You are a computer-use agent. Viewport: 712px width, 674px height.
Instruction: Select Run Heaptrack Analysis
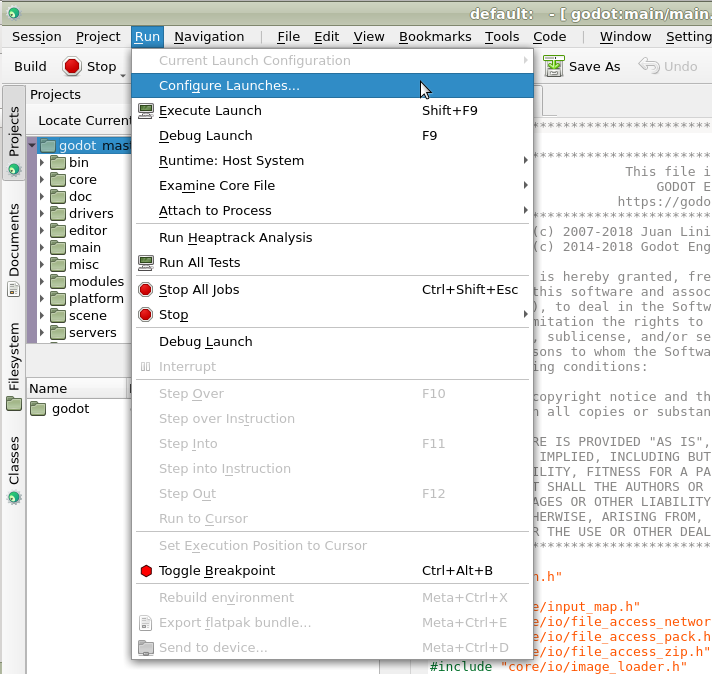point(235,238)
